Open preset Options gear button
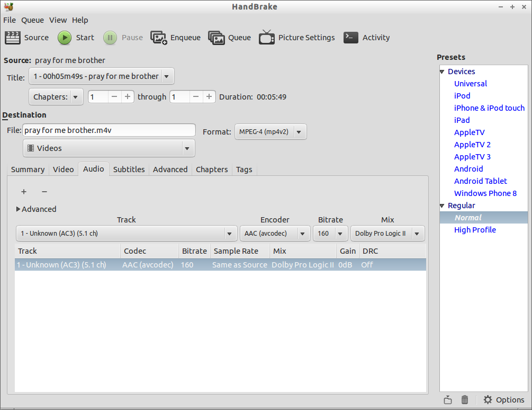Image resolution: width=532 pixels, height=410 pixels. point(504,400)
